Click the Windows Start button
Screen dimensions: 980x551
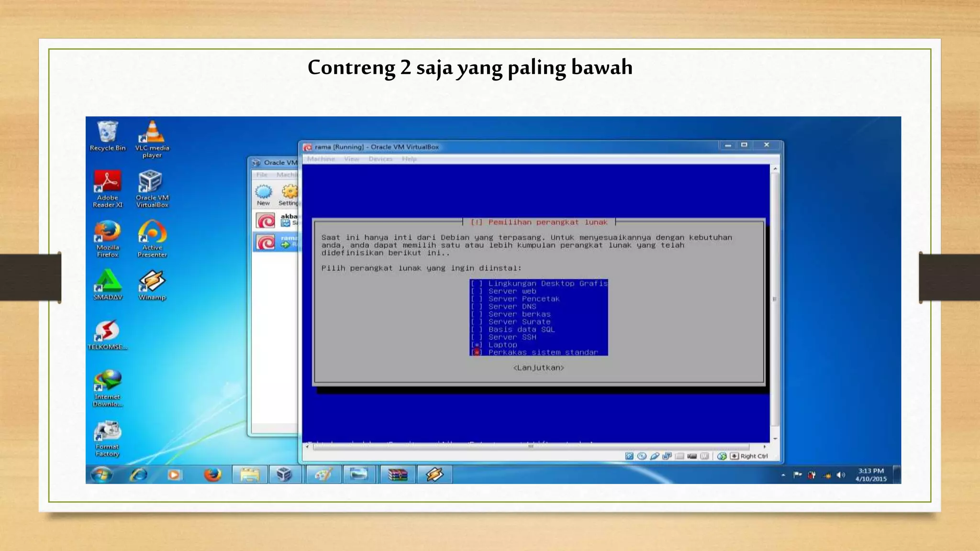[x=101, y=474]
